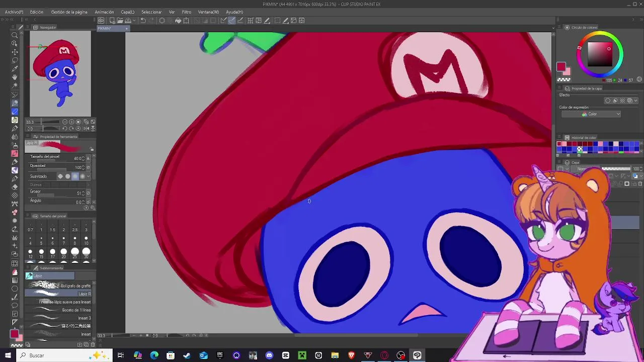Select the Balloon text tool
Screen dimensions: 644x362
pos(15,305)
